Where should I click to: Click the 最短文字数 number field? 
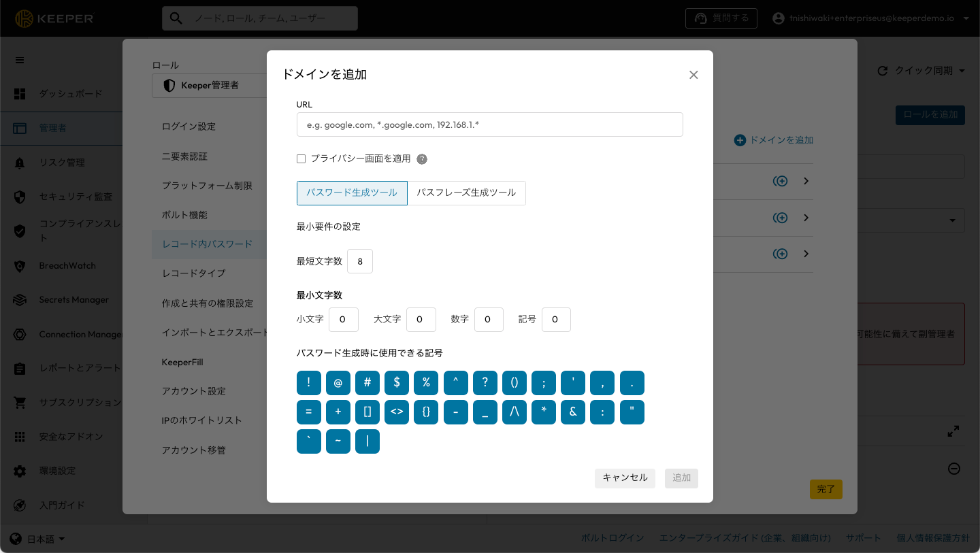[360, 261]
